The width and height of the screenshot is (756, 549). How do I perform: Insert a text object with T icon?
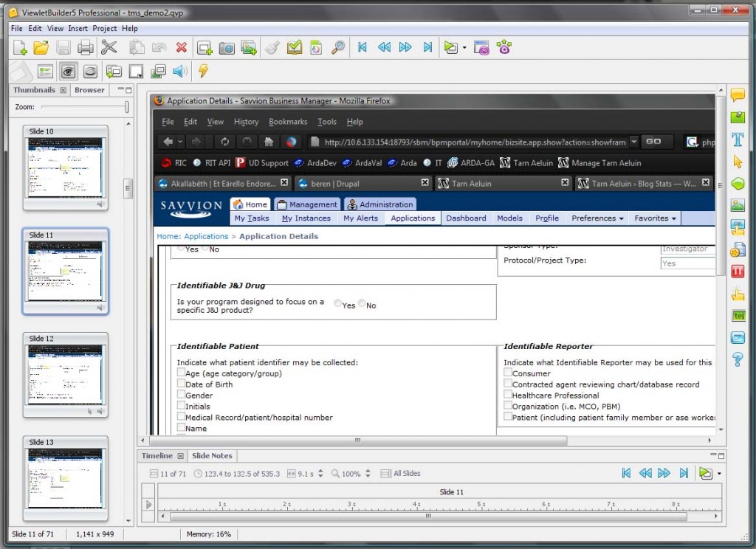[737, 139]
